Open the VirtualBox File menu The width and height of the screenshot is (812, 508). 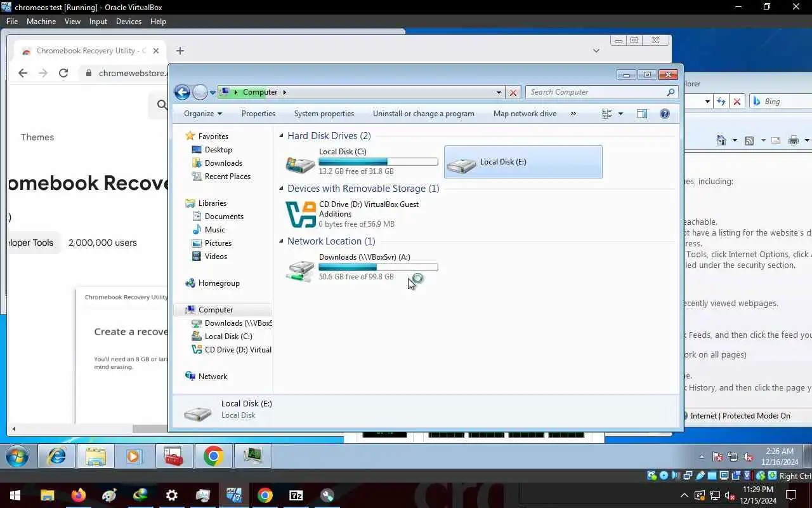point(12,22)
